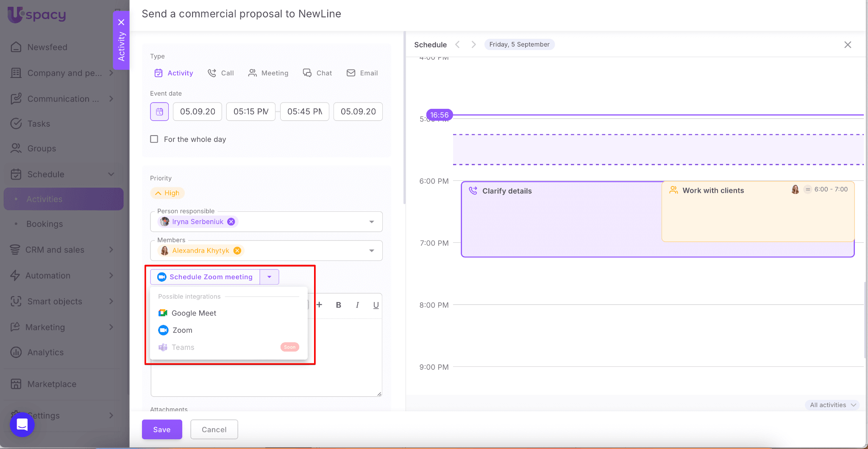Choose the Chat activity type
Image resolution: width=868 pixels, height=449 pixels.
click(x=317, y=73)
